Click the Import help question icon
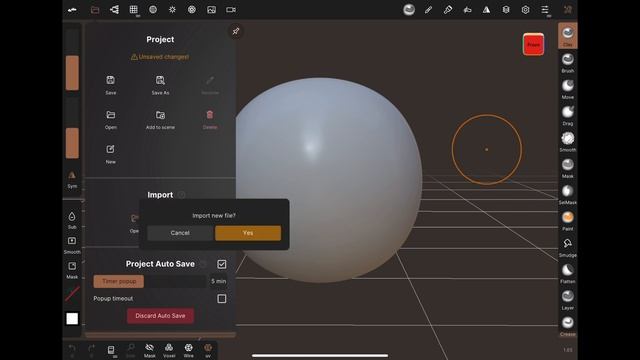The height and width of the screenshot is (360, 640). tap(182, 195)
